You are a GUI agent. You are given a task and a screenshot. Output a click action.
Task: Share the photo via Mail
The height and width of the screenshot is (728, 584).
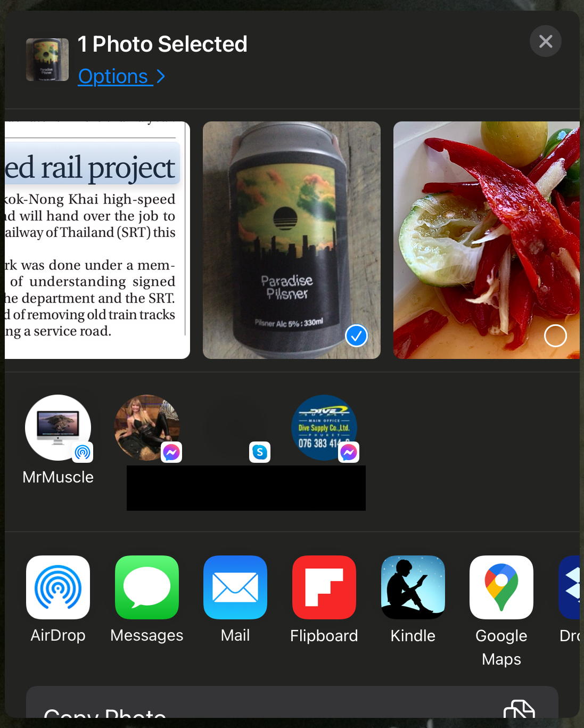pos(235,587)
